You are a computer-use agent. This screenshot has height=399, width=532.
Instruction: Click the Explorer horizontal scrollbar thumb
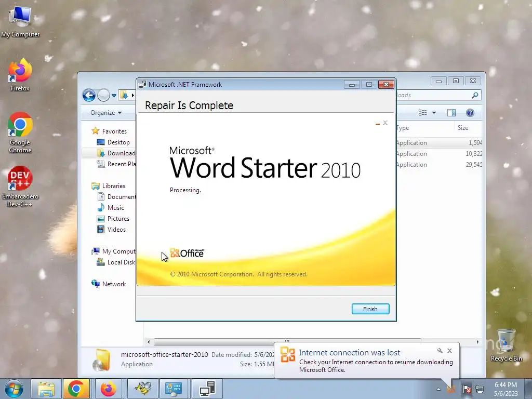coord(287,342)
